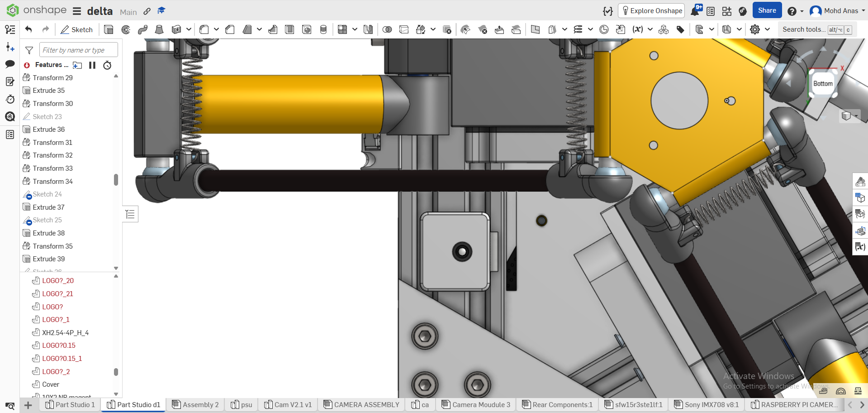This screenshot has height=413, width=868.
Task: Click the Bottom face of view cube
Action: point(823,83)
